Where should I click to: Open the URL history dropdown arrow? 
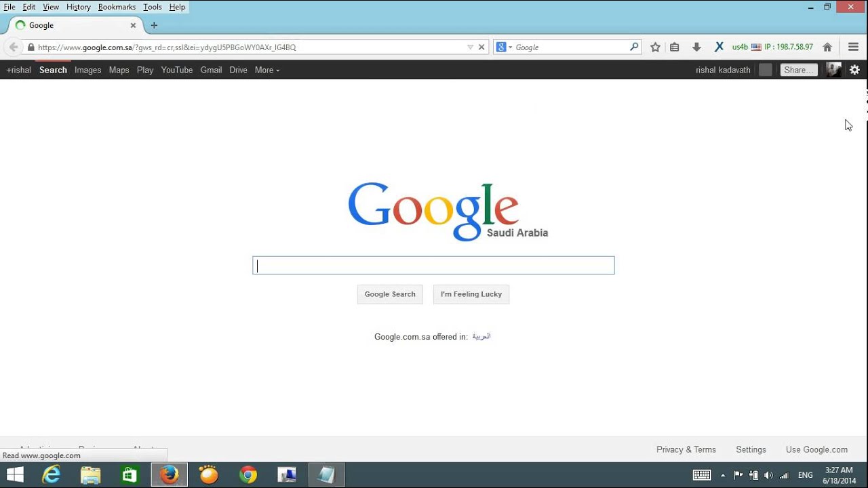click(x=470, y=47)
